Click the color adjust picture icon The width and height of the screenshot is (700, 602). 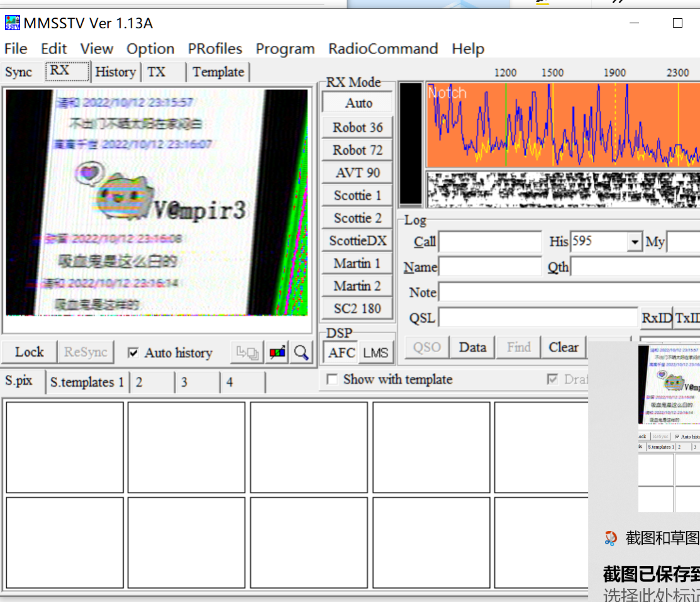pos(277,352)
